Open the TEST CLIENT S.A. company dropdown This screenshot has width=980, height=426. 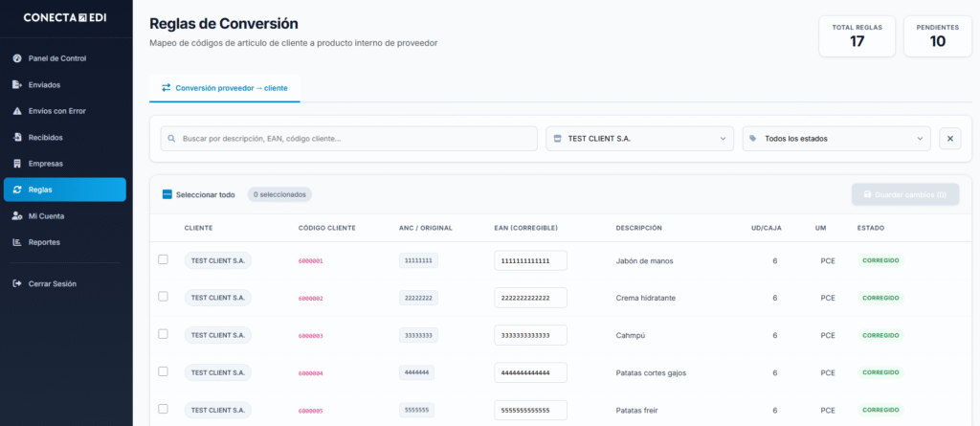point(639,139)
